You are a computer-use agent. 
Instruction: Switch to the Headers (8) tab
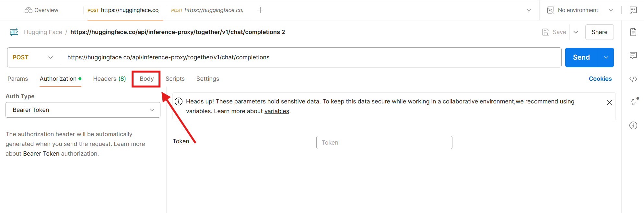coord(109,79)
